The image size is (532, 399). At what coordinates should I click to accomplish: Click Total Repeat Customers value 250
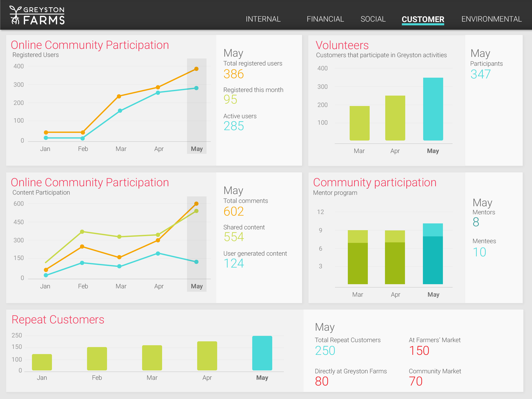point(325,351)
